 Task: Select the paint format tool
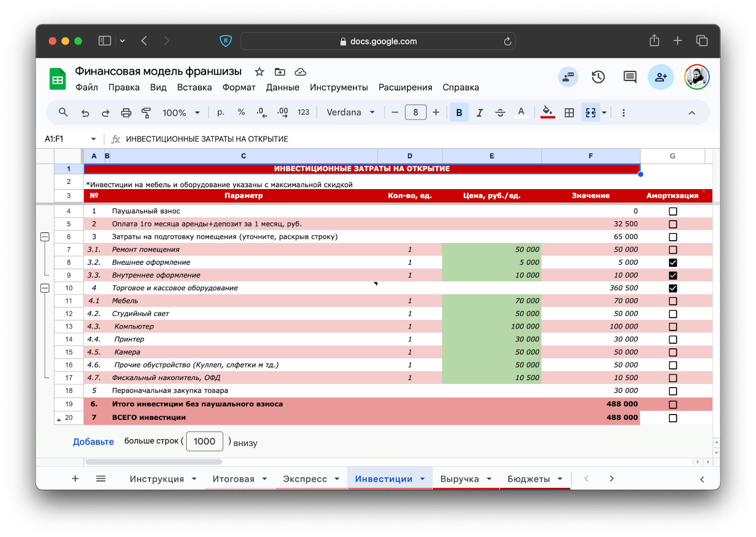coord(146,113)
